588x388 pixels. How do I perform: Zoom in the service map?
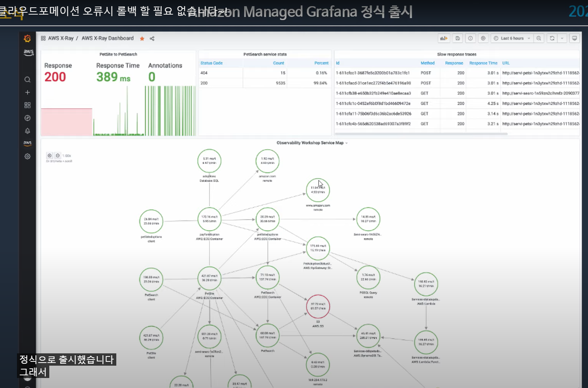click(x=50, y=156)
